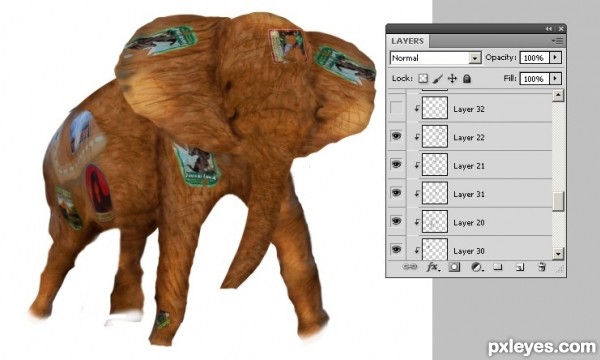Close the Layers panel

561,29
